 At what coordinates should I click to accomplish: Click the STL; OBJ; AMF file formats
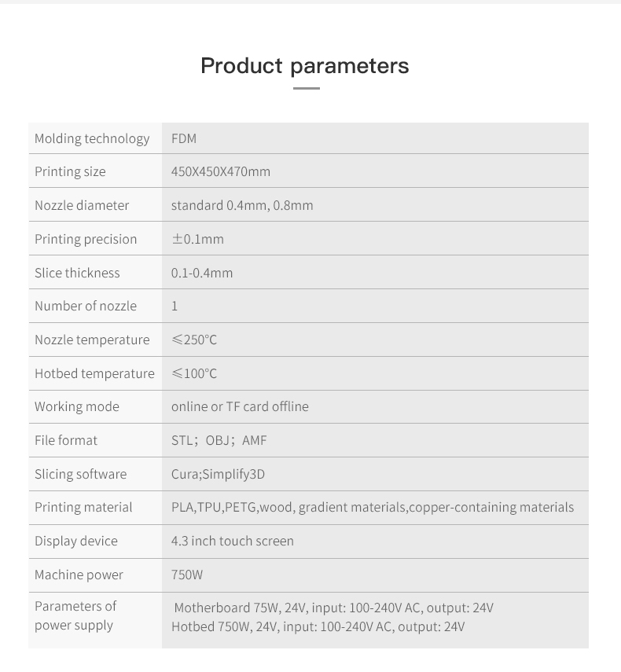(219, 440)
